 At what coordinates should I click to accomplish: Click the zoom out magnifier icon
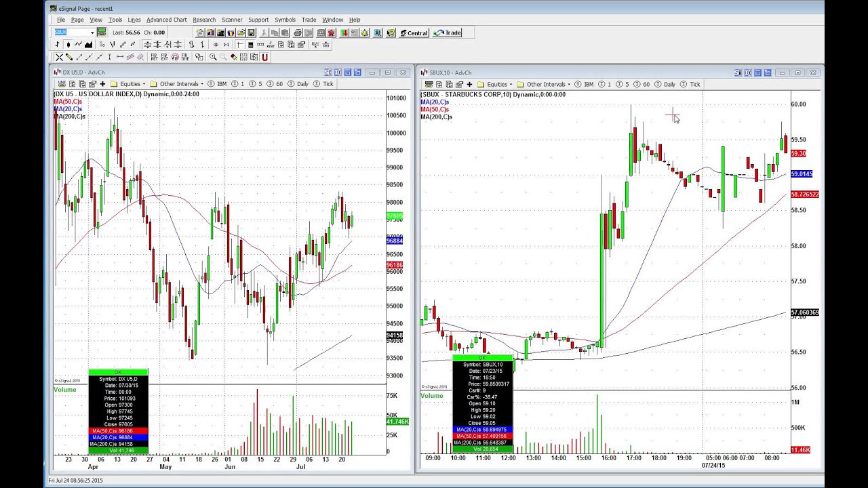pos(223,57)
